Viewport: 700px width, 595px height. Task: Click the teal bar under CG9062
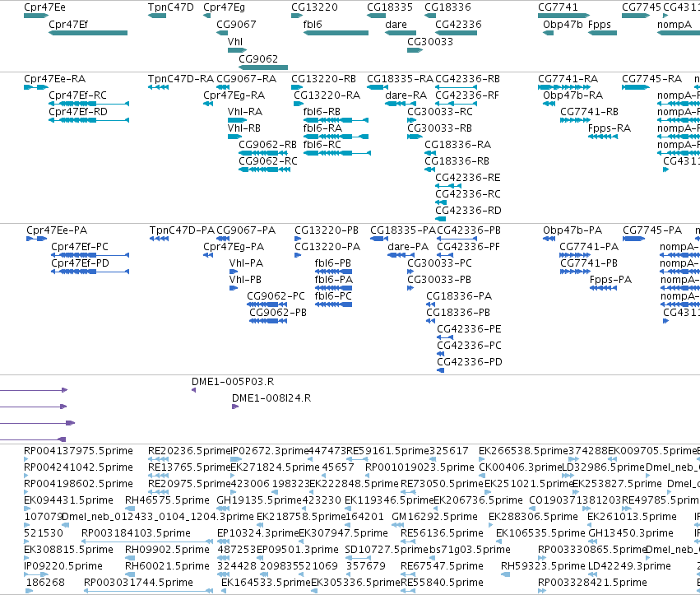click(263, 67)
